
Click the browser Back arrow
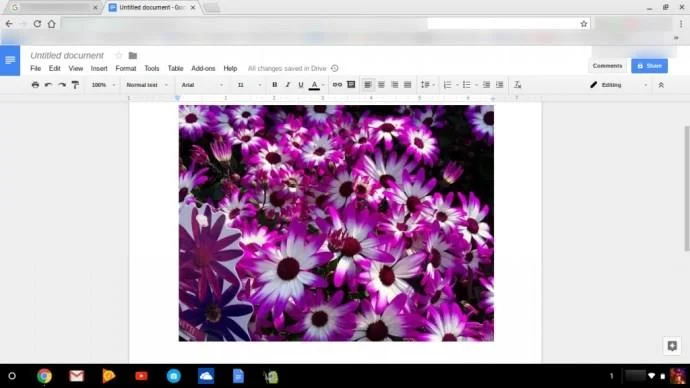(x=9, y=24)
